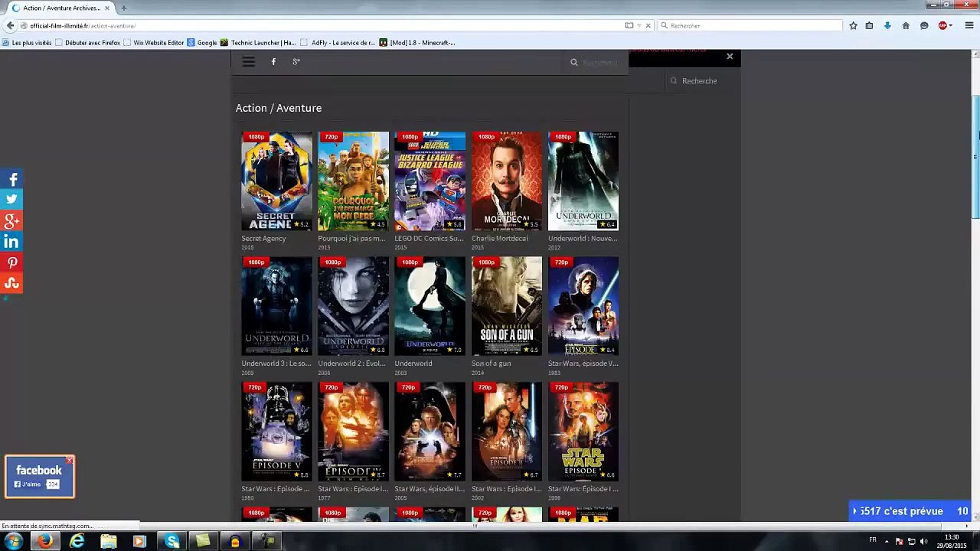Share on Twitter from the side social bar
The image size is (980, 551).
(11, 200)
